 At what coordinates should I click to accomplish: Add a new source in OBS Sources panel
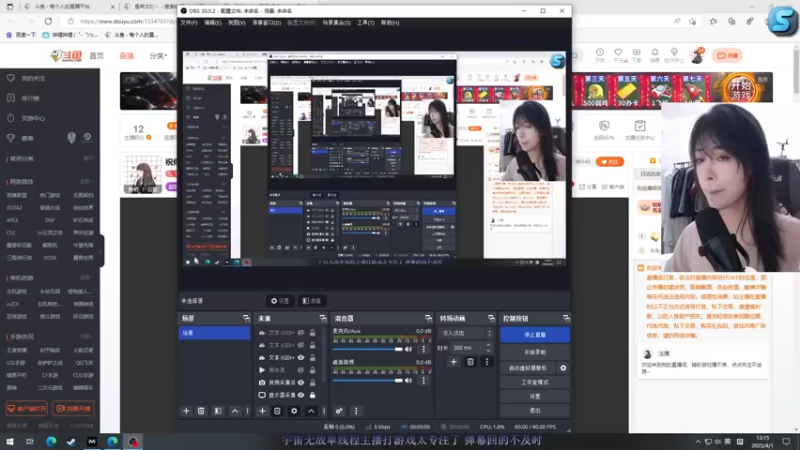coord(262,411)
